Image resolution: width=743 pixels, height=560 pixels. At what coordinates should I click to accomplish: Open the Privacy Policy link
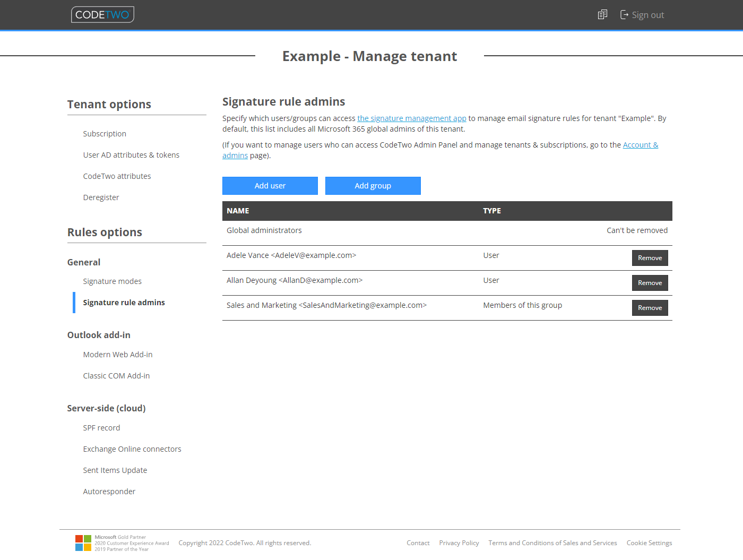click(x=459, y=543)
